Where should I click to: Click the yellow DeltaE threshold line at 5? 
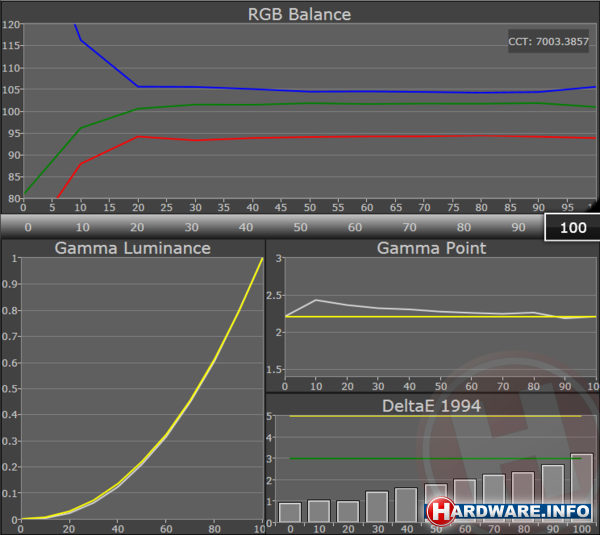pos(435,416)
